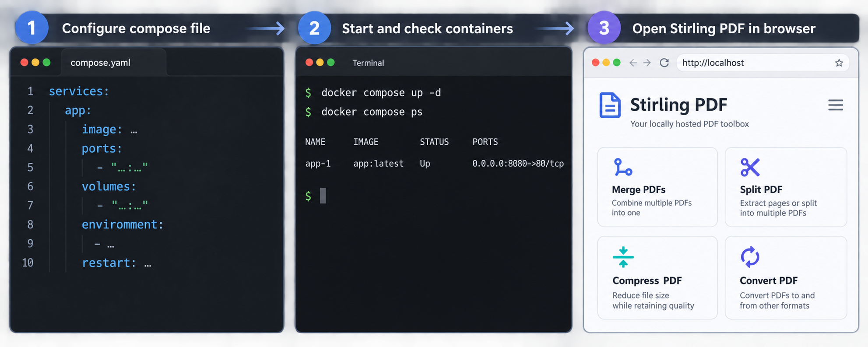The width and height of the screenshot is (868, 347).
Task: Open the Stirling PDF hamburger menu
Action: click(835, 105)
